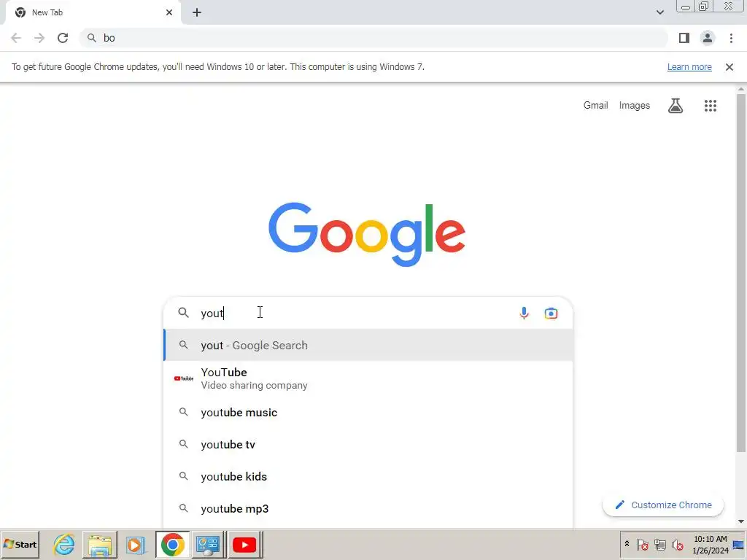Image resolution: width=747 pixels, height=560 pixels.
Task: Open the Learn more link
Action: [x=689, y=67]
